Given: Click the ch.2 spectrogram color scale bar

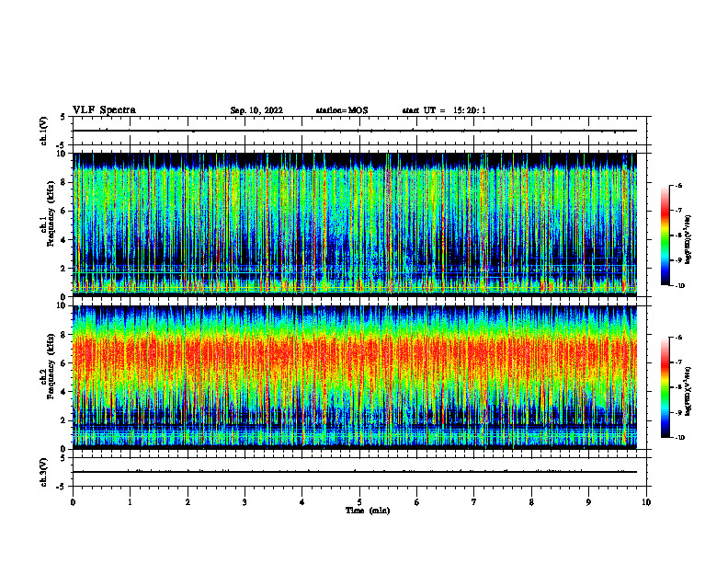Looking at the screenshot, I should (x=665, y=387).
